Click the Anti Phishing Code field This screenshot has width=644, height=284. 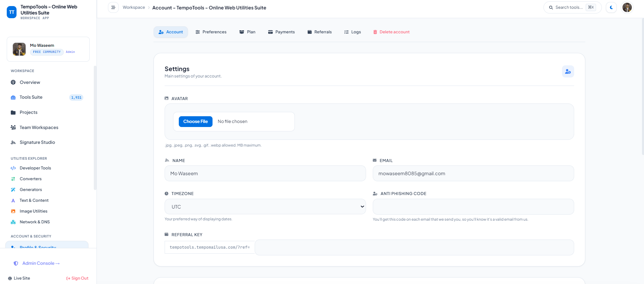(473, 207)
